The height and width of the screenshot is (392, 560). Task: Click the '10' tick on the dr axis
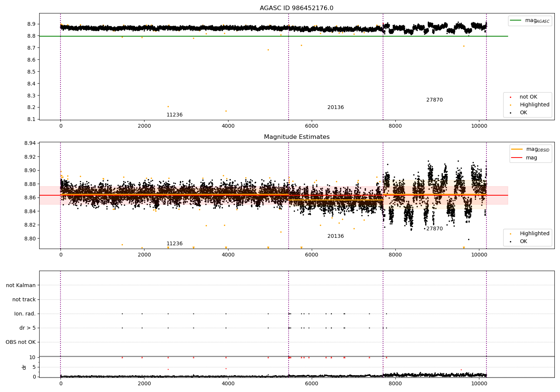32,357
